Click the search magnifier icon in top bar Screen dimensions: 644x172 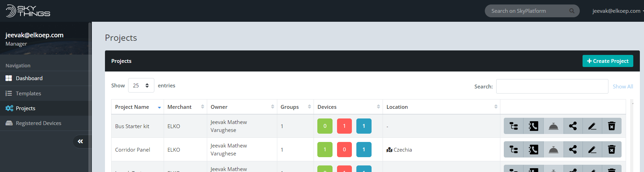[572, 11]
